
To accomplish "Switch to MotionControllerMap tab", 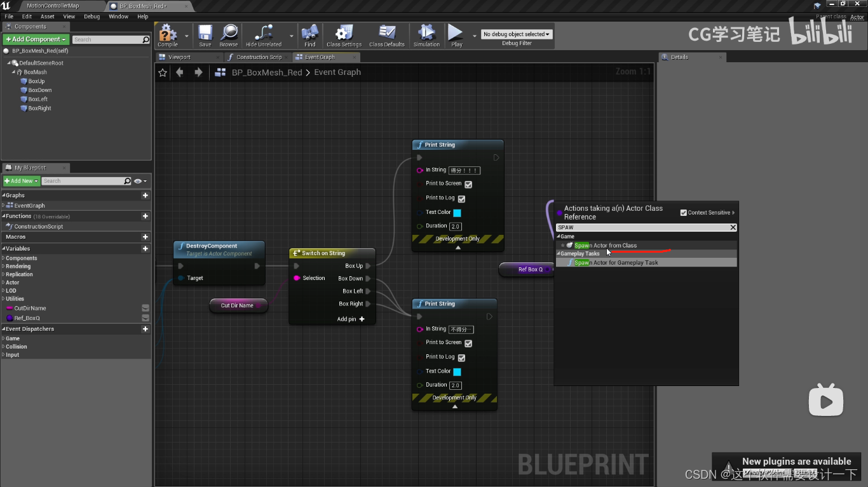I will tap(53, 6).
